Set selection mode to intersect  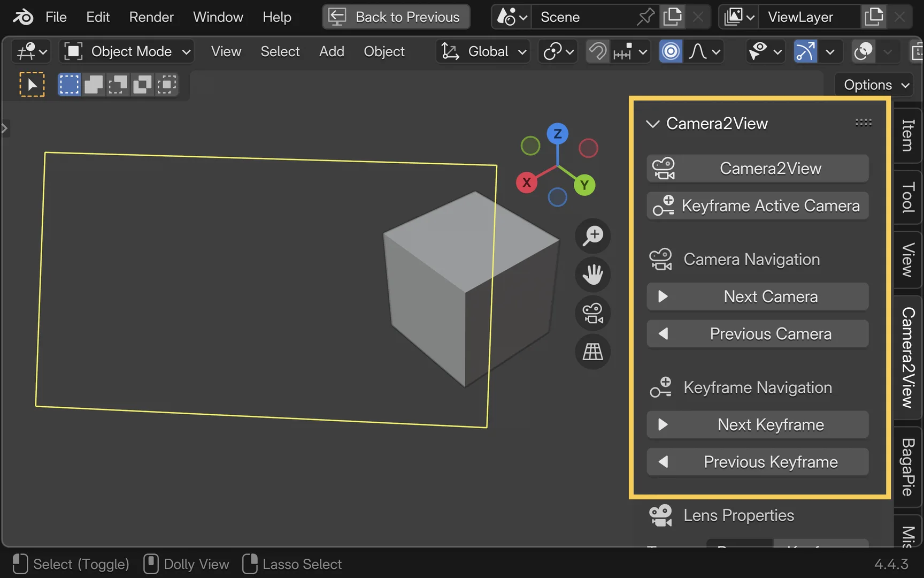166,85
